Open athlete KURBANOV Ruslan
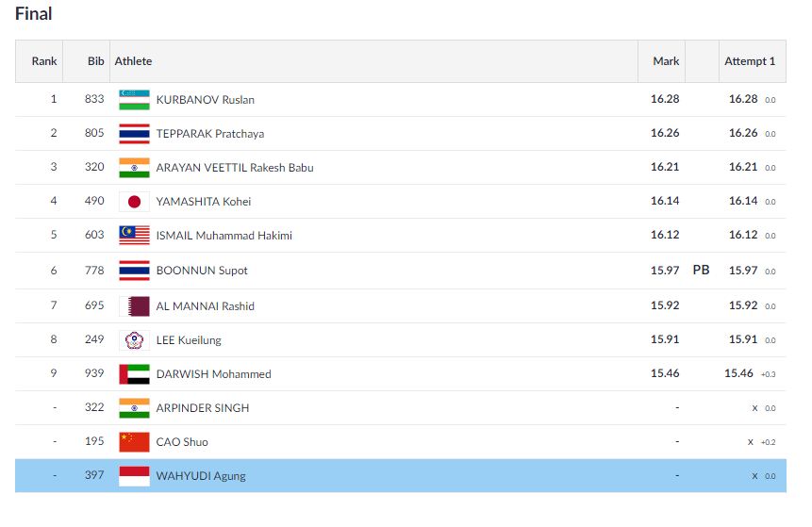Image resolution: width=812 pixels, height=527 pixels. (205, 99)
